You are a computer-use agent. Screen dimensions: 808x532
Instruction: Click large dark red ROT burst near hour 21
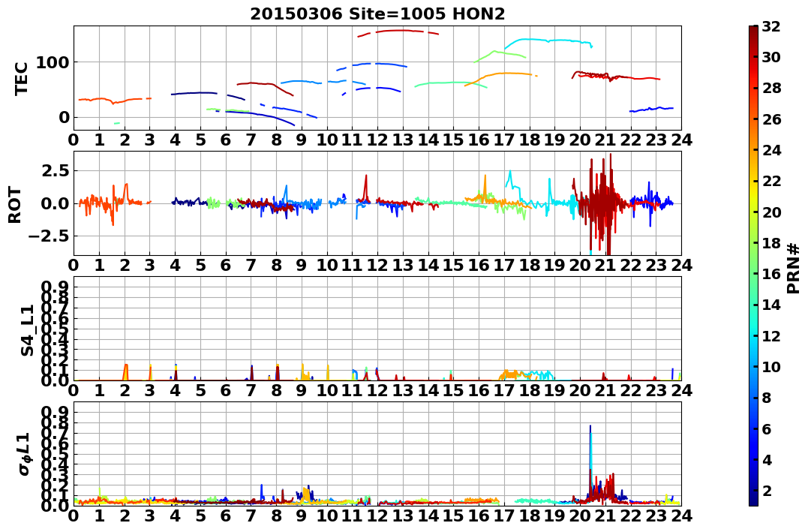pyautogui.click(x=603, y=203)
